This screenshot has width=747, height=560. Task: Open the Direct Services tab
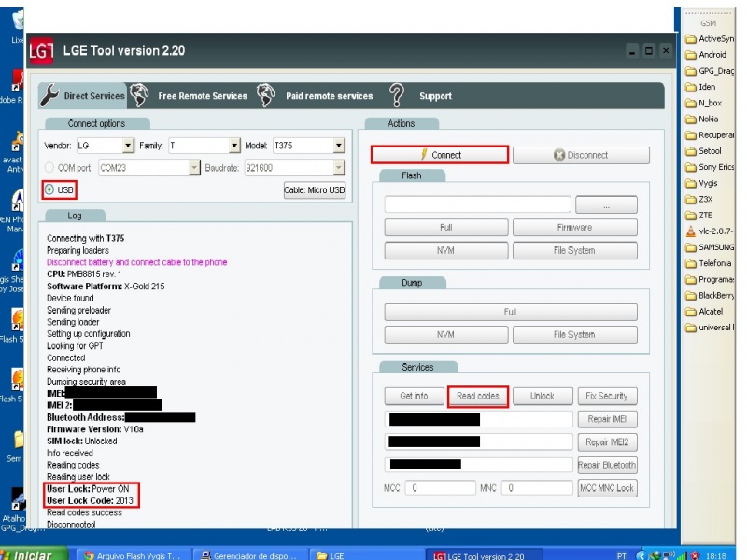tap(83, 96)
